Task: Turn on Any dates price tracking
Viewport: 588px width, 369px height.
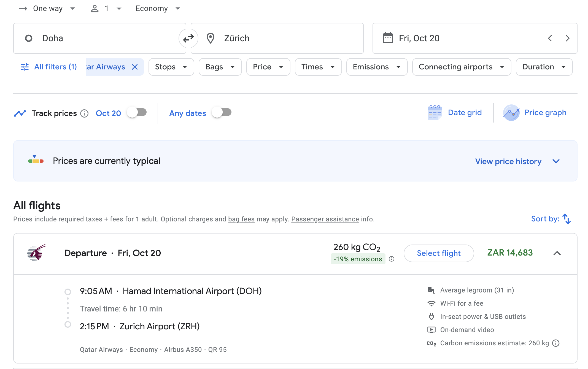Action: tap(222, 112)
